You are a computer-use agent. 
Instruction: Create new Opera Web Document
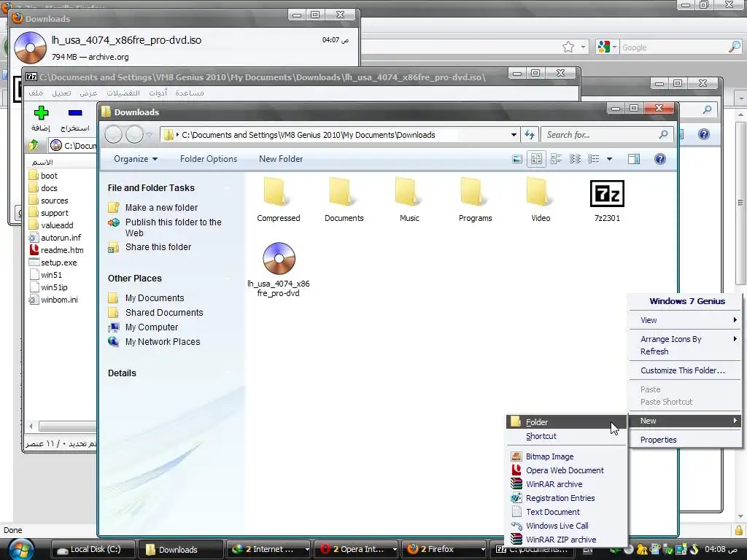point(565,470)
